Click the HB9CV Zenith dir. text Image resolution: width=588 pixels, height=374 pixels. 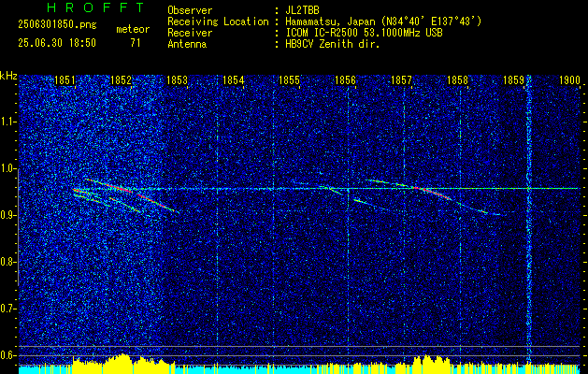(333, 44)
